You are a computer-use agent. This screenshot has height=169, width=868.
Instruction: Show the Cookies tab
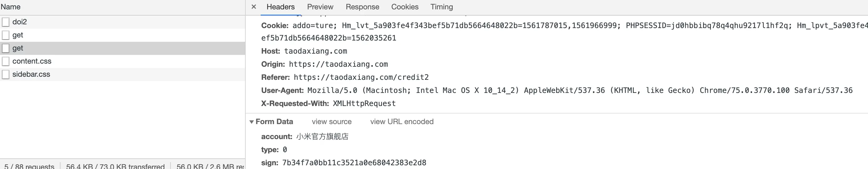click(405, 7)
